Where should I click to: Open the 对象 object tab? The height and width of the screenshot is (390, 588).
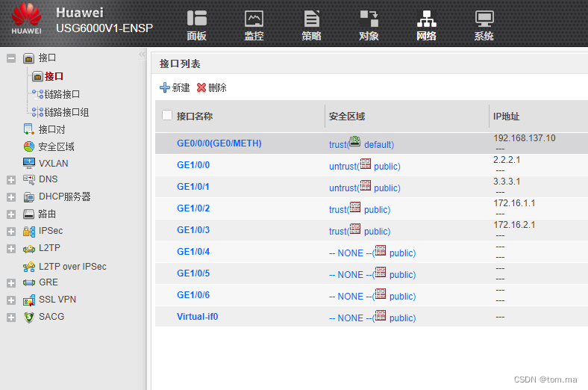(369, 25)
